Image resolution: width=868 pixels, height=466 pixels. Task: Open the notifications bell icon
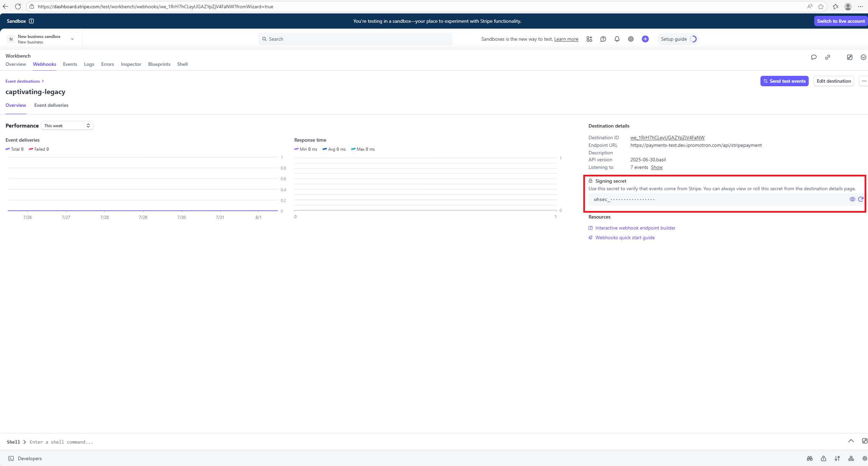[x=617, y=39]
